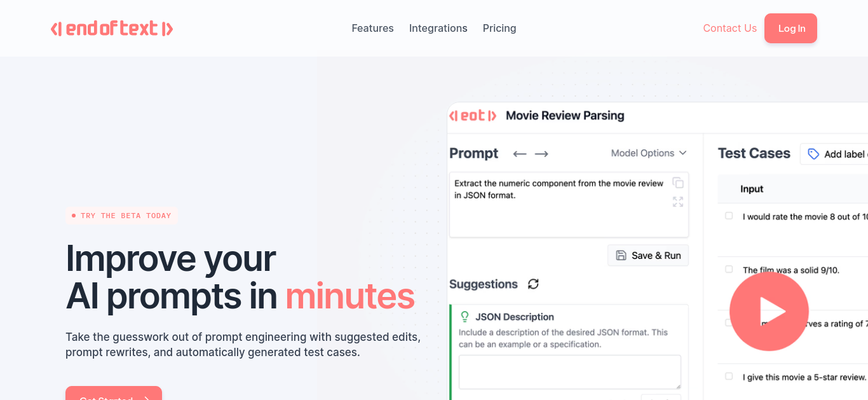Select "The film was a solid 9/10" checkbox
This screenshot has height=400, width=868.
tap(729, 269)
